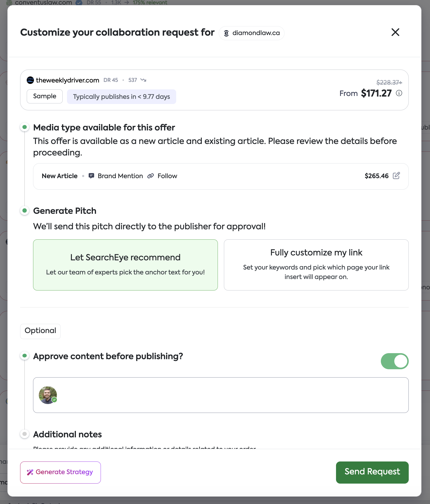
Task: Click the diamondlaw.ca domain chip
Action: pos(252,33)
